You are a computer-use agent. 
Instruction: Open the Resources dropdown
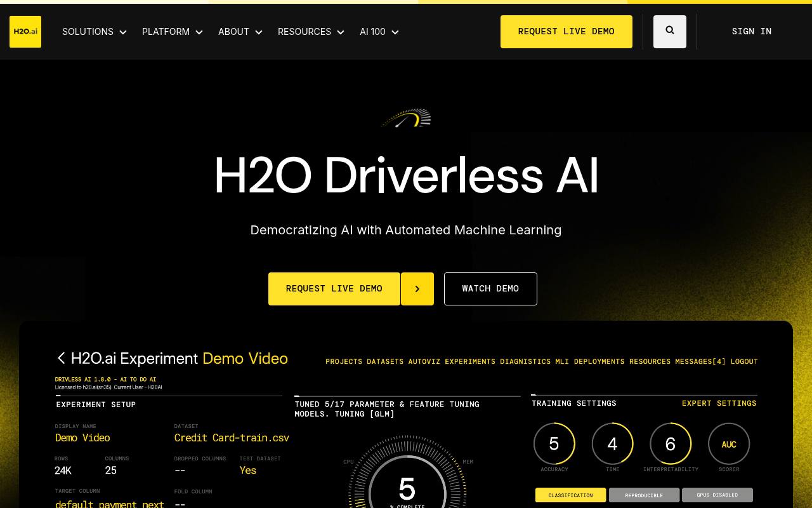click(x=311, y=32)
